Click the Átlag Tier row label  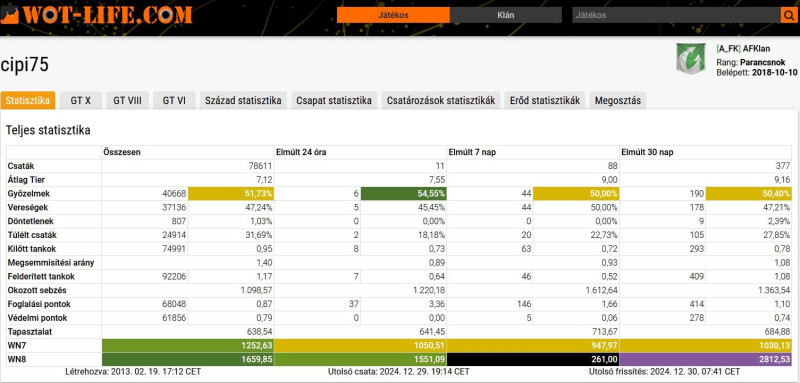pos(26,180)
